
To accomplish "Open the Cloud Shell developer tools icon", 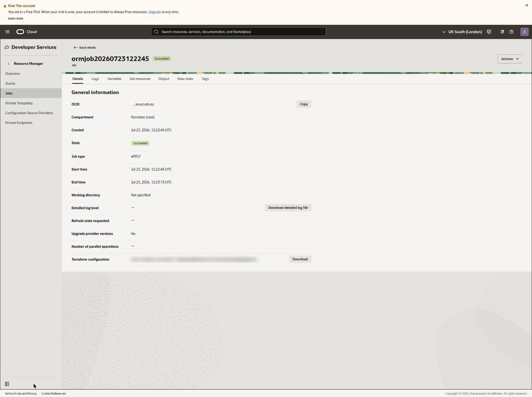I will point(489,32).
